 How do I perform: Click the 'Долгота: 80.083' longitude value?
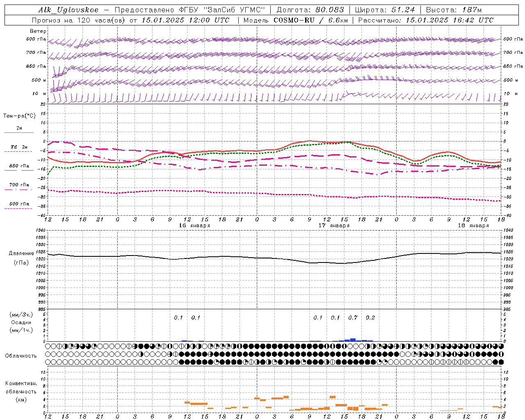310,10
